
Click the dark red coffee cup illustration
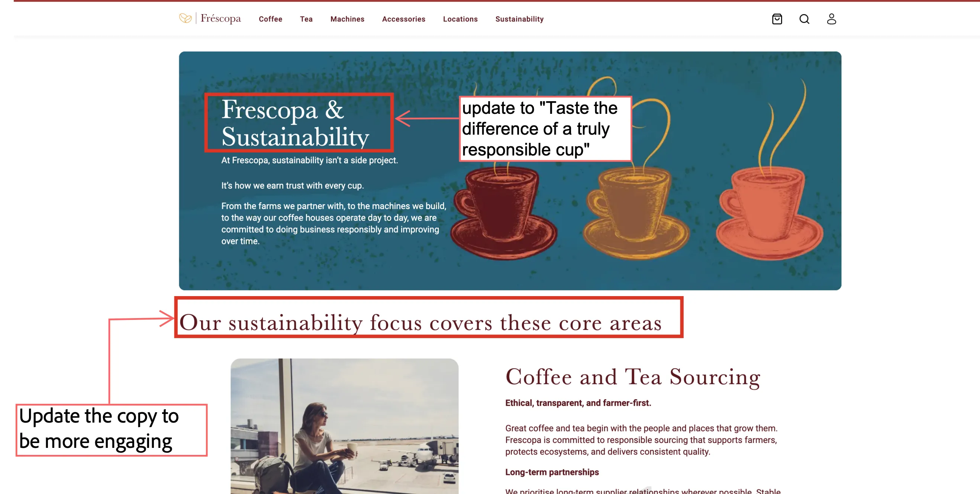tap(504, 212)
